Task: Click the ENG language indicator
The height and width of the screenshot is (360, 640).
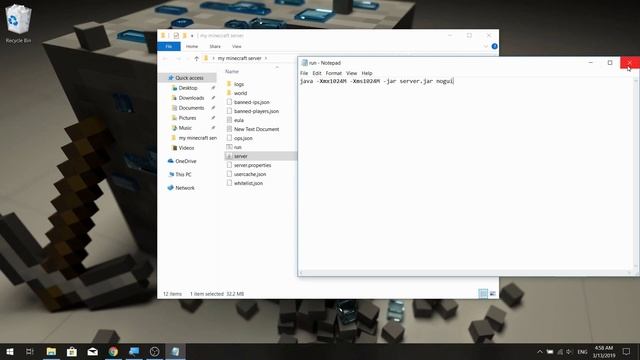Action: (x=582, y=351)
